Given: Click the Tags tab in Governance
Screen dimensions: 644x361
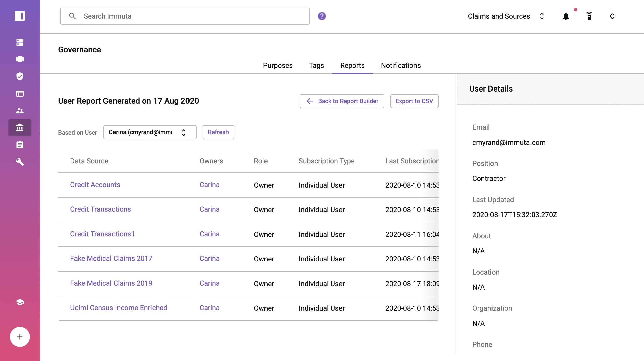Looking at the screenshot, I should tap(316, 65).
